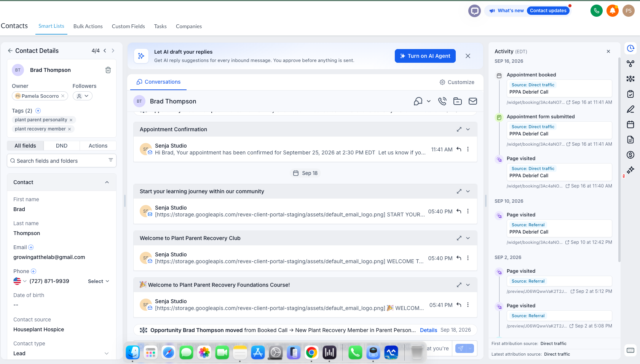Open phone country flag dropdown
The width and height of the screenshot is (640, 364).
20,281
